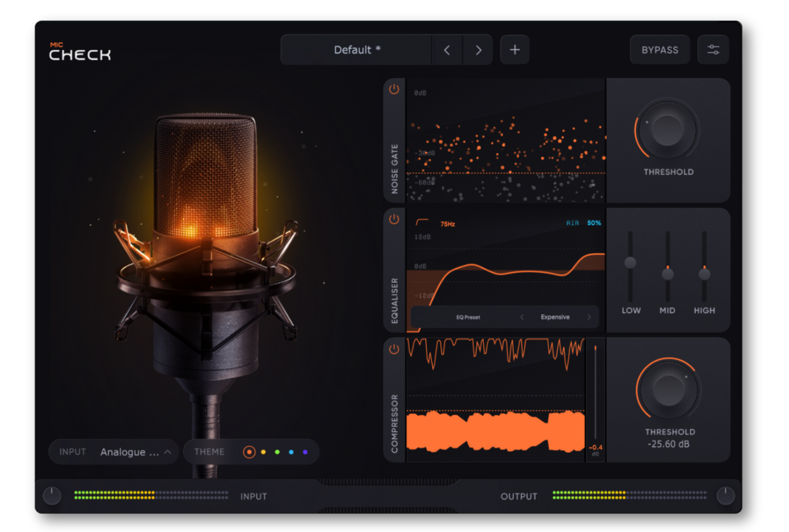Select the yellow theme color
Viewport: 789px width, 532px height.
[x=263, y=452]
